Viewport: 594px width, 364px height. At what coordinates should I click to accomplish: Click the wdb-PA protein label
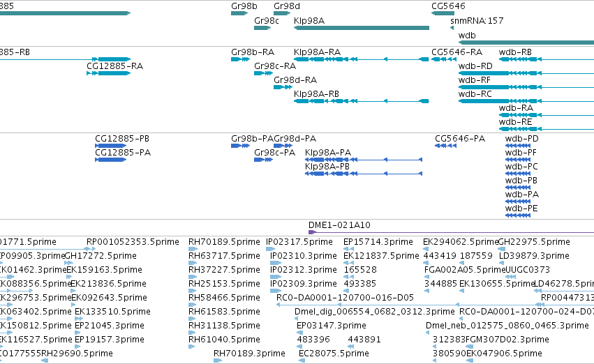pos(522,195)
